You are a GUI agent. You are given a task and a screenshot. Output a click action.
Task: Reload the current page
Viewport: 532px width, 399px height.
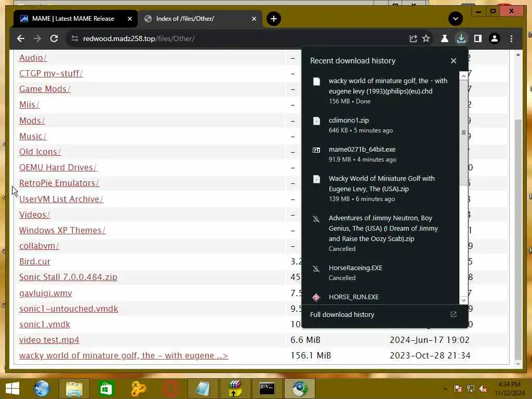pyautogui.click(x=54, y=38)
